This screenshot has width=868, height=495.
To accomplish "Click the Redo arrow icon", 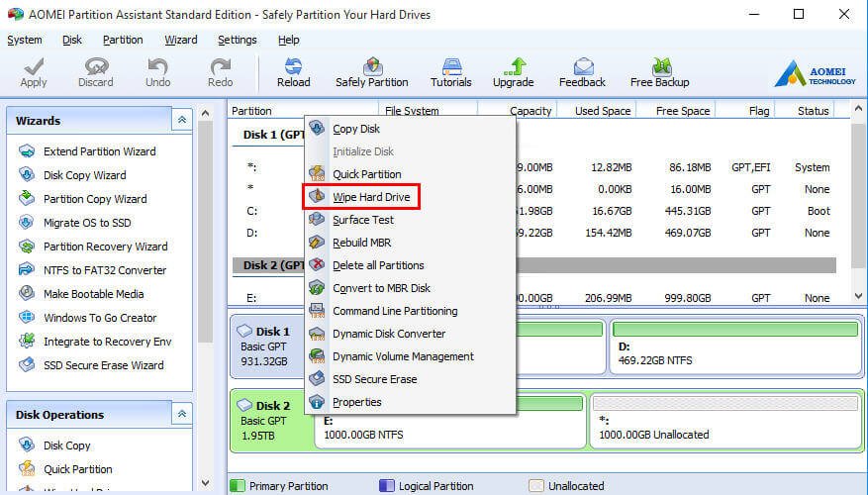I will pos(221,67).
